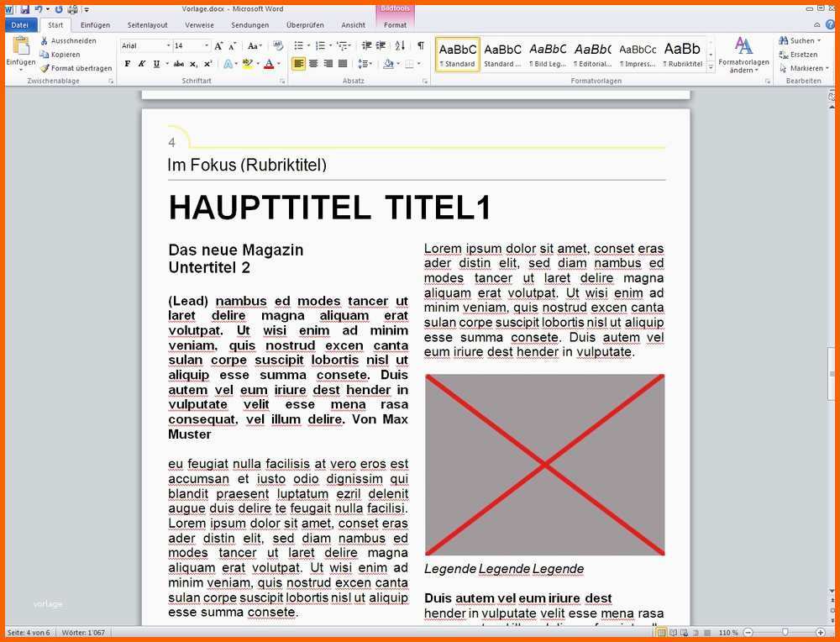Apply strikethrough (abc) formatting
Viewport: 840px width, 642px height.
point(179,64)
